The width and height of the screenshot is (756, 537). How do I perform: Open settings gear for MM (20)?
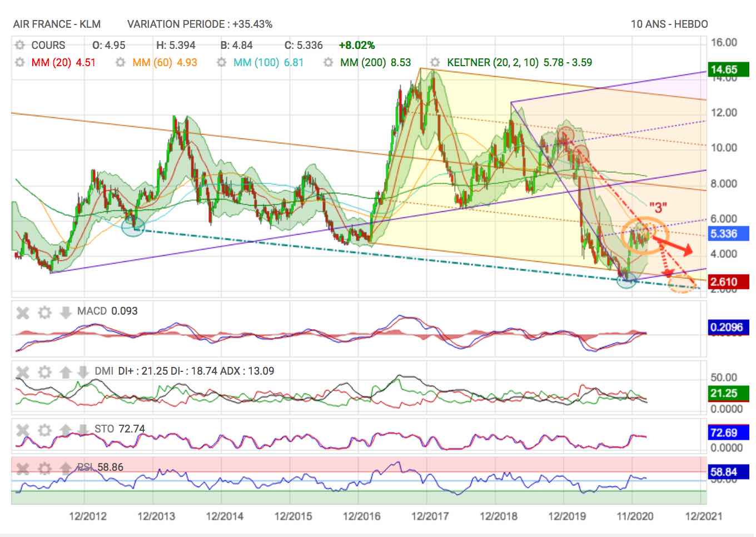pyautogui.click(x=20, y=62)
